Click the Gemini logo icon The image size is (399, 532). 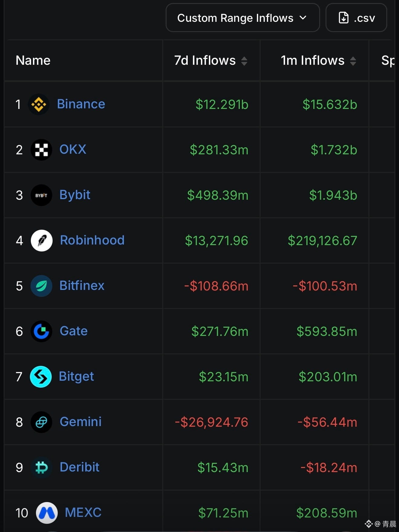pos(41,422)
